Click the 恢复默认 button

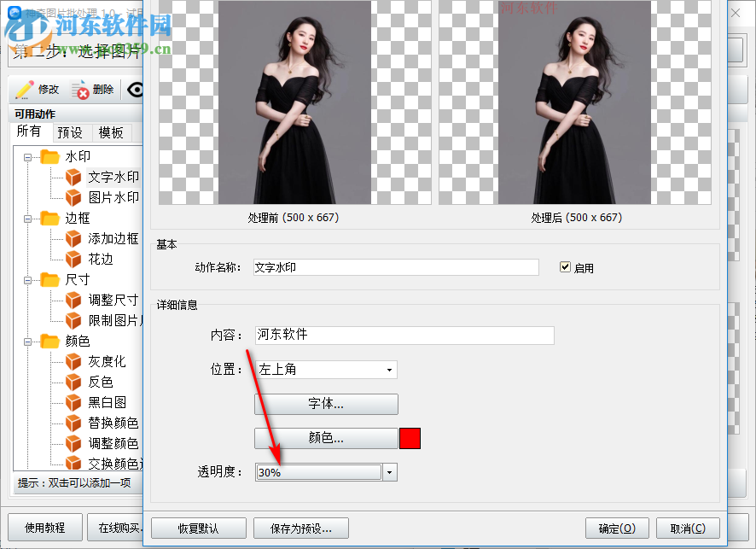(199, 529)
